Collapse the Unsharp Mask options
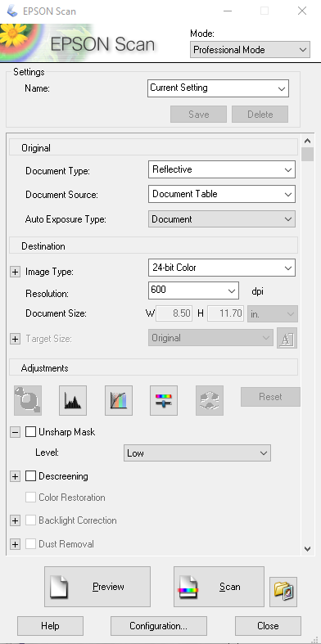Image resolution: width=321 pixels, height=644 pixels. coord(15,432)
